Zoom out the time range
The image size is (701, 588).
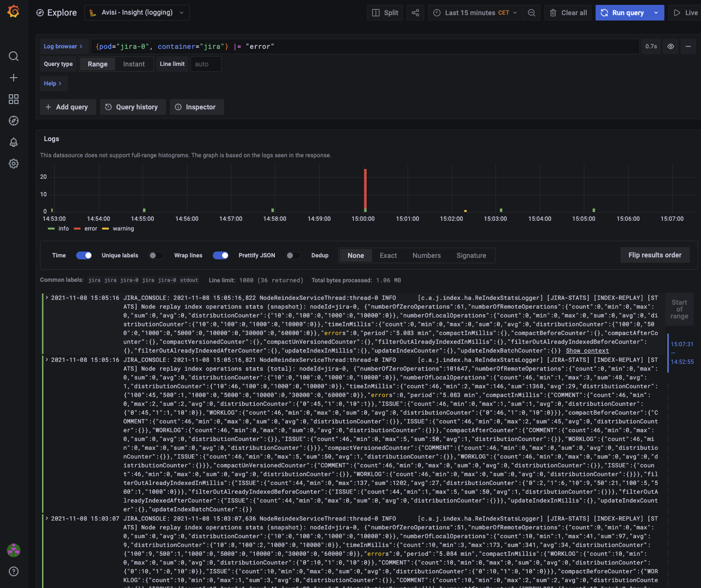pos(532,13)
